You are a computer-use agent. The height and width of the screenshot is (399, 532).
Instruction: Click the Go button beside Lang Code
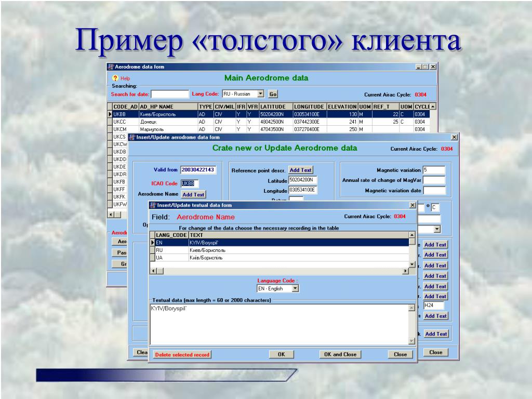point(273,94)
